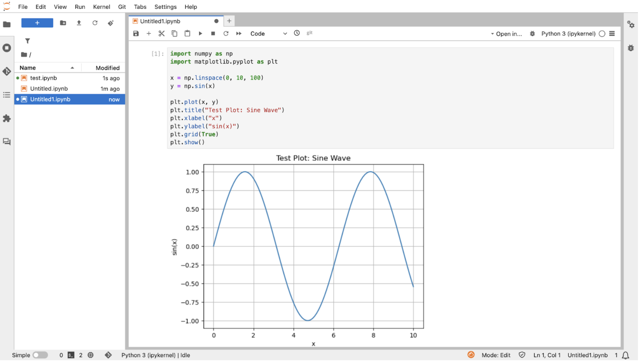Open the Kernel menu
The height and width of the screenshot is (364, 641).
[102, 7]
